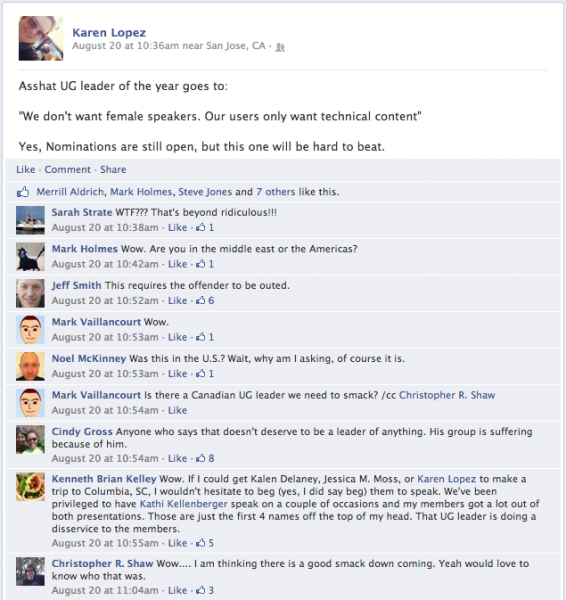The height and width of the screenshot is (600, 566).
Task: Open Kathi Kellenberger profile link
Action: (184, 504)
